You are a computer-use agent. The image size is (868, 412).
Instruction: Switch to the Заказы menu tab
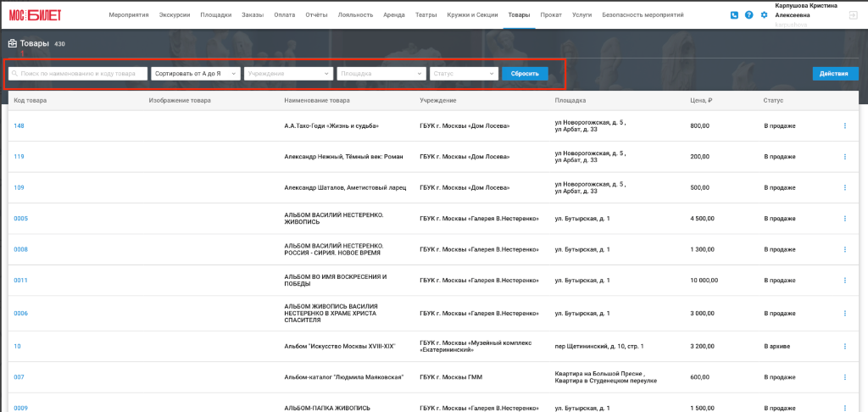click(253, 15)
